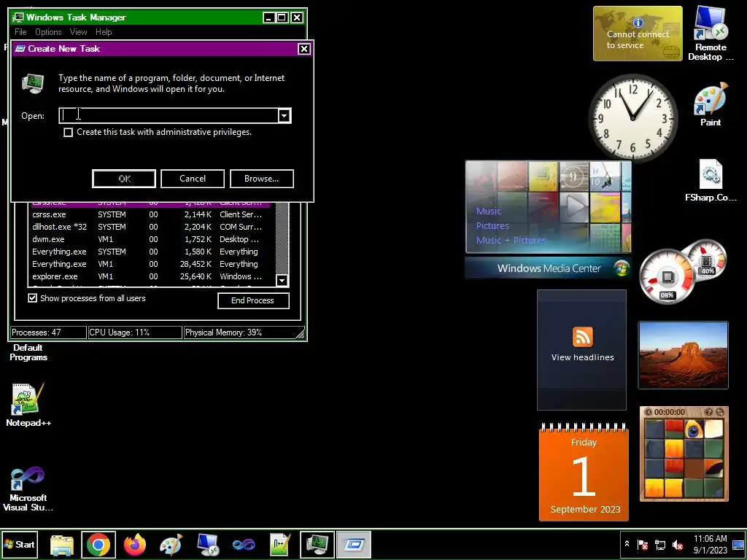Select the dwm.exe process row
The image size is (747, 560).
click(152, 239)
